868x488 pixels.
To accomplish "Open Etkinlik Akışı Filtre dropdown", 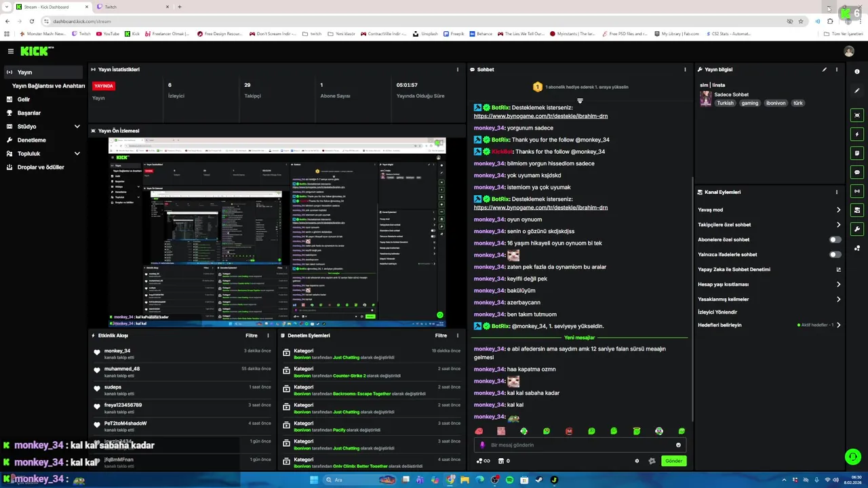I will [x=251, y=335].
